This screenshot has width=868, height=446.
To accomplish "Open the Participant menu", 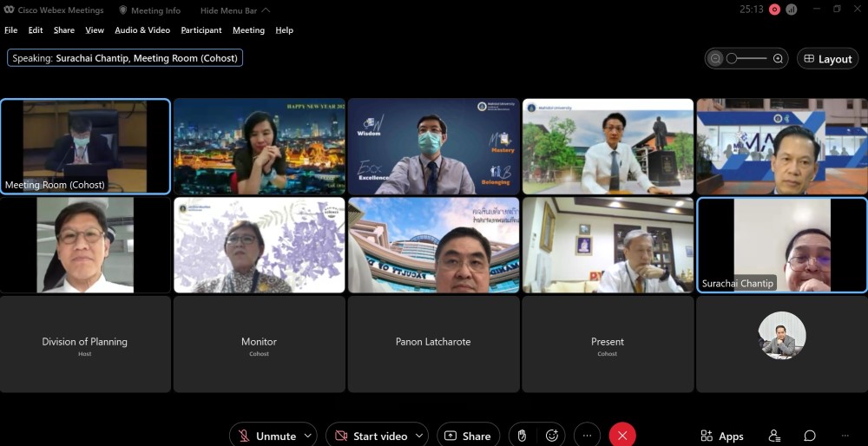I will (x=200, y=30).
